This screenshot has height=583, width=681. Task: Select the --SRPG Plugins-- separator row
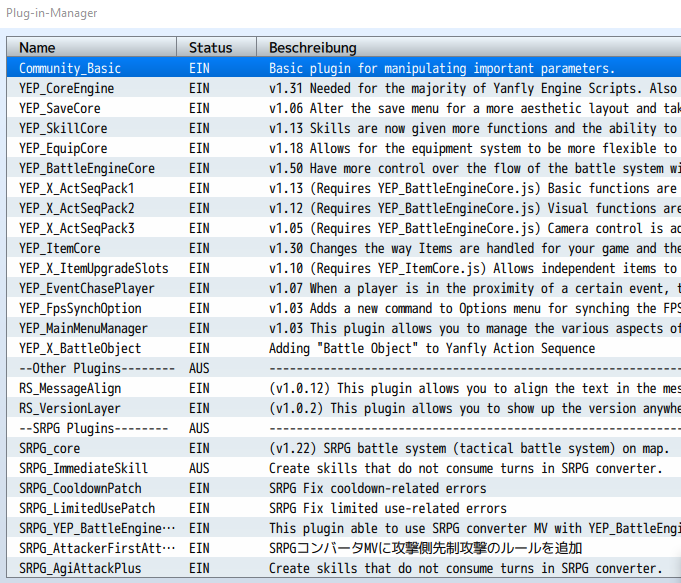point(344,427)
